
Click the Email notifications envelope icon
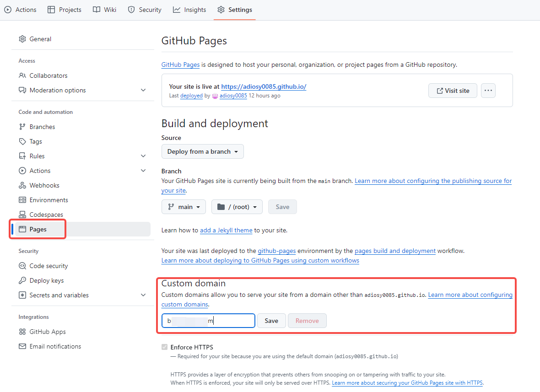coord(22,346)
